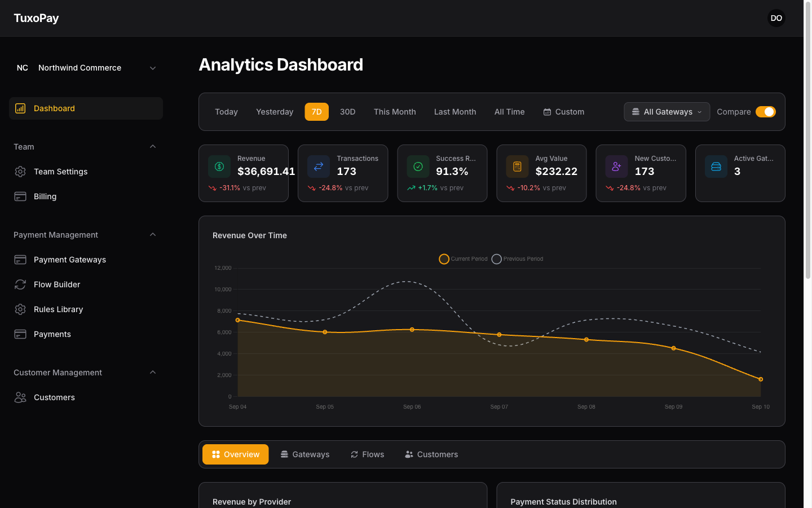Collapse the Customer Management section
812x508 pixels.
[86, 373]
